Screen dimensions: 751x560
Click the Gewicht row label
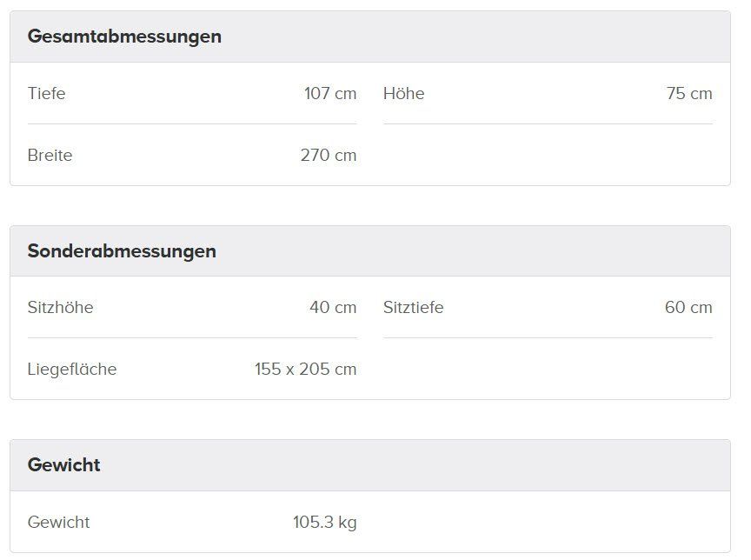click(x=58, y=522)
